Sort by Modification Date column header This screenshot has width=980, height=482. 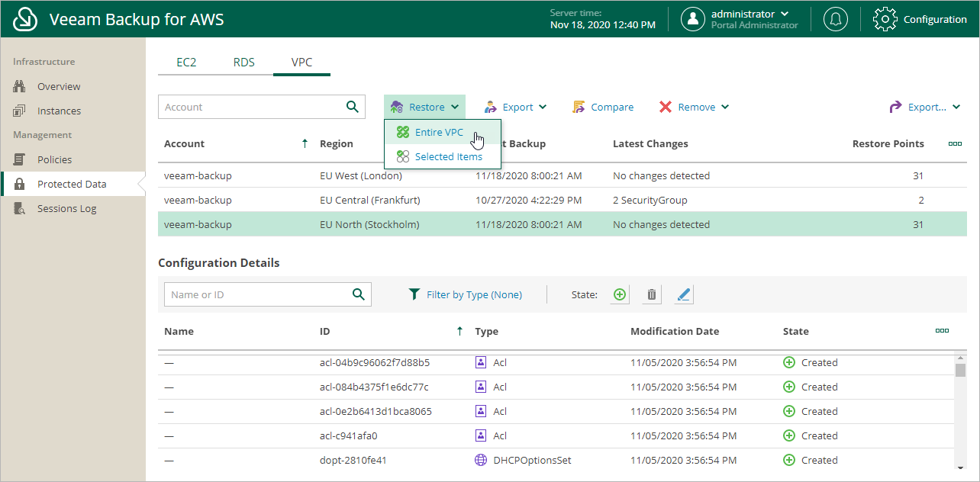point(675,331)
